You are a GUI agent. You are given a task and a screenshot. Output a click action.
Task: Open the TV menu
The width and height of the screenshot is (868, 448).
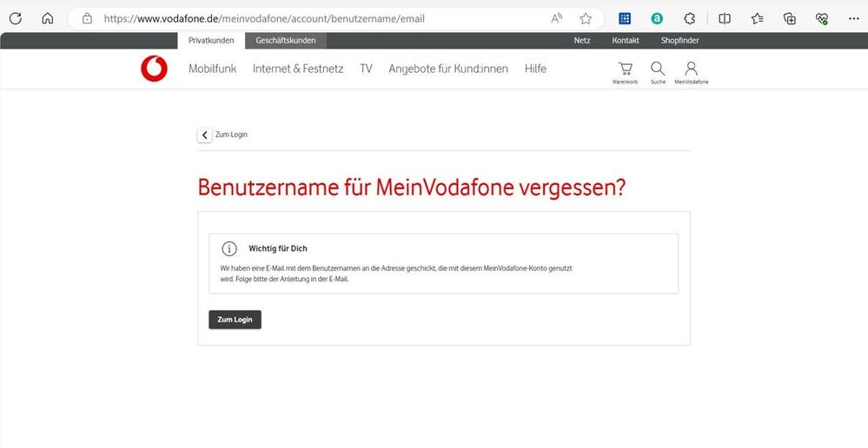click(366, 69)
